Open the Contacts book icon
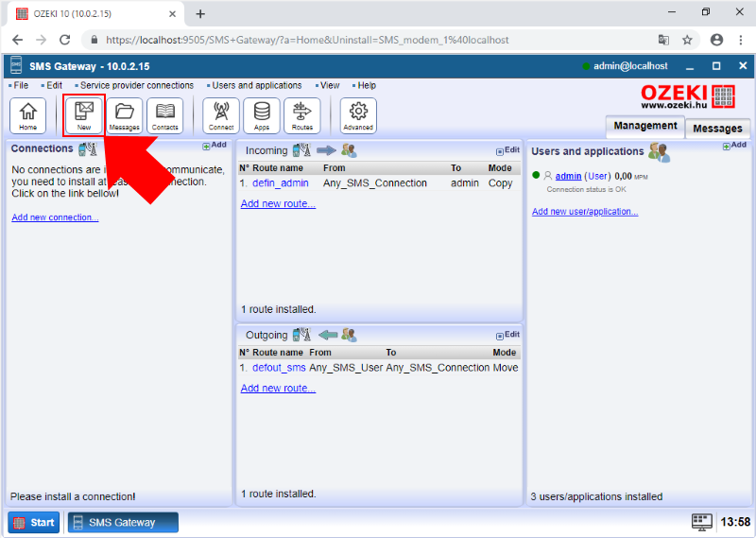This screenshot has height=538, width=756. click(164, 115)
